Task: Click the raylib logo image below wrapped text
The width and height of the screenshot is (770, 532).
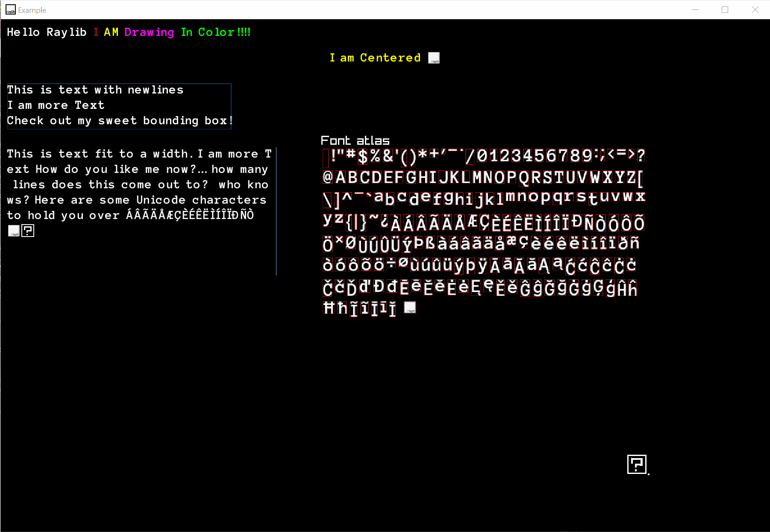Action: pyautogui.click(x=14, y=231)
